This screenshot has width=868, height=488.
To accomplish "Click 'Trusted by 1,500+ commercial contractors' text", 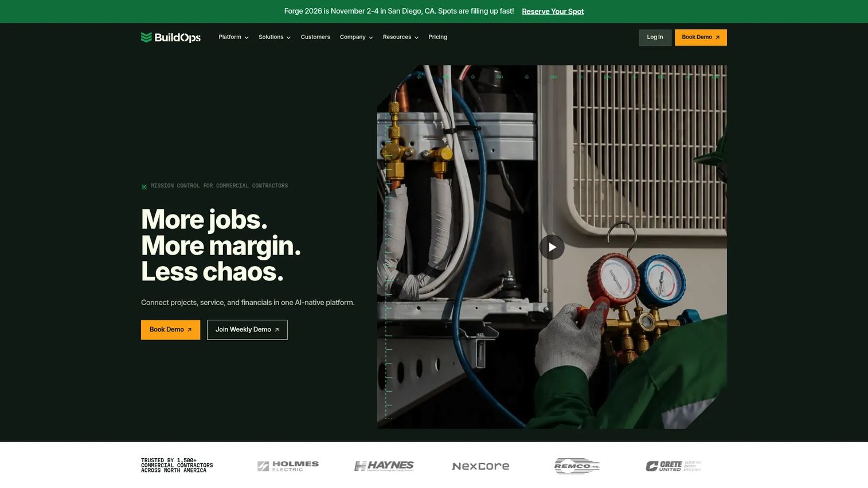I will click(177, 466).
